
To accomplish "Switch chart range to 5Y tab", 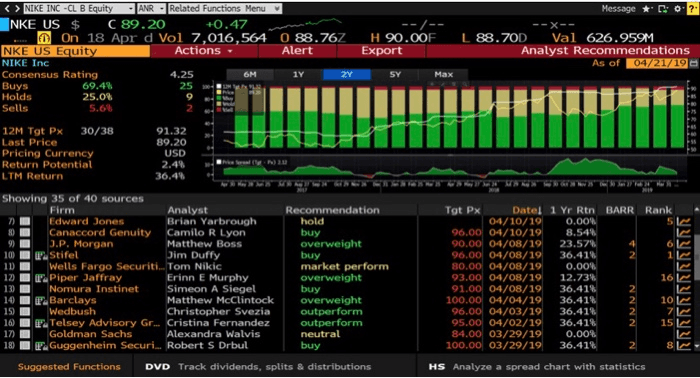I will pyautogui.click(x=395, y=75).
